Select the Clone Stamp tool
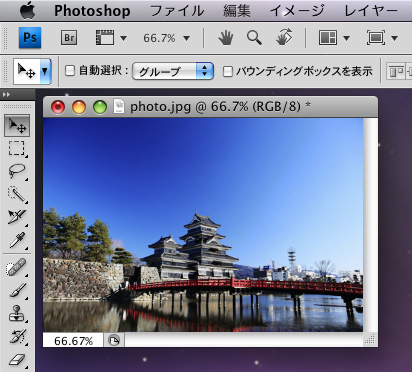The height and width of the screenshot is (372, 412). click(17, 314)
